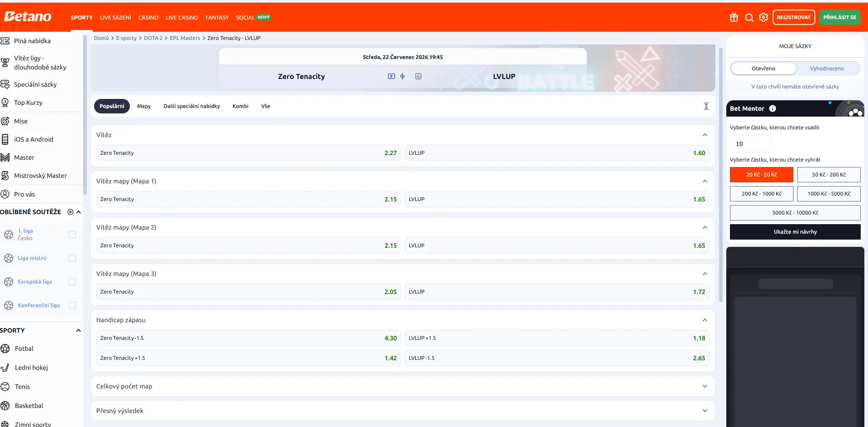Click the left sidebar scrollbar

(85, 115)
